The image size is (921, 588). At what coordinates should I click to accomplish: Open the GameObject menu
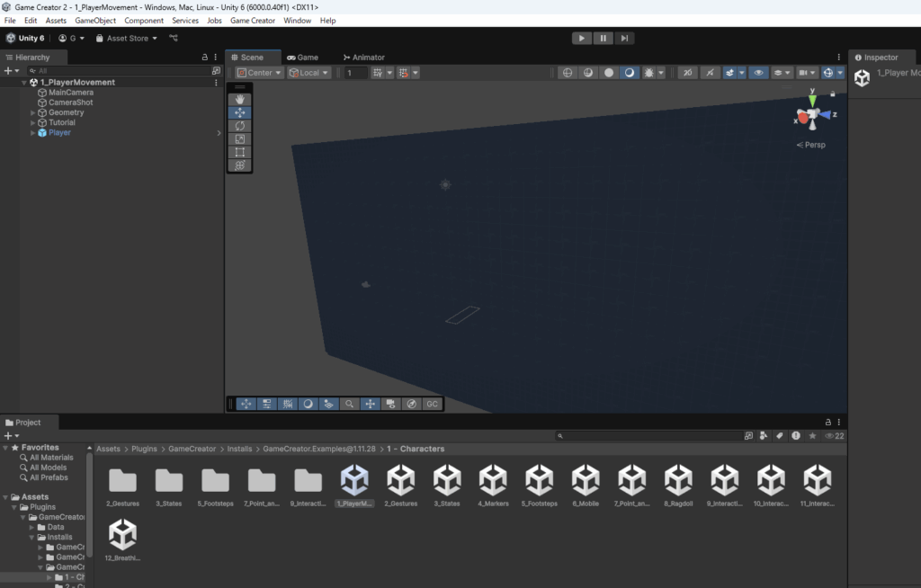click(95, 21)
